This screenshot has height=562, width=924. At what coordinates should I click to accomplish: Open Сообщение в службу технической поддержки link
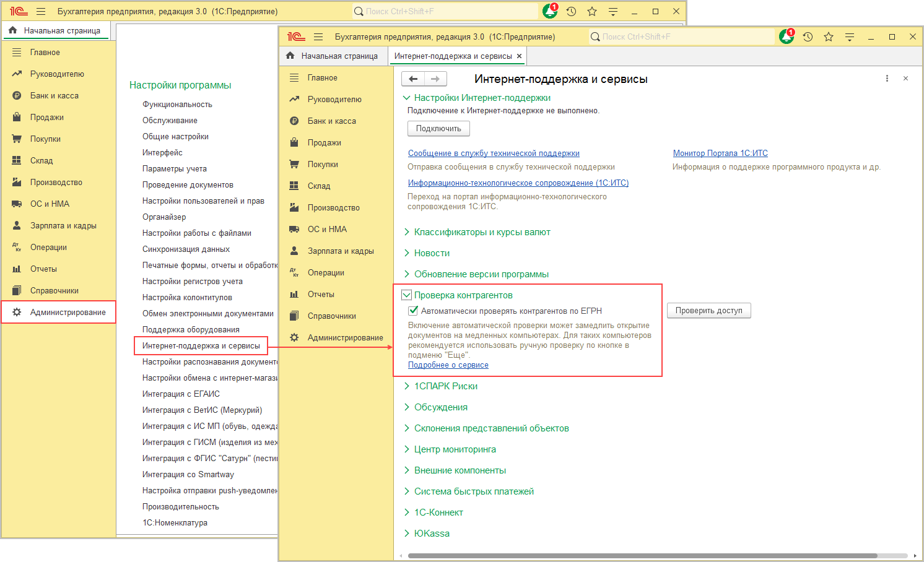pyautogui.click(x=494, y=153)
